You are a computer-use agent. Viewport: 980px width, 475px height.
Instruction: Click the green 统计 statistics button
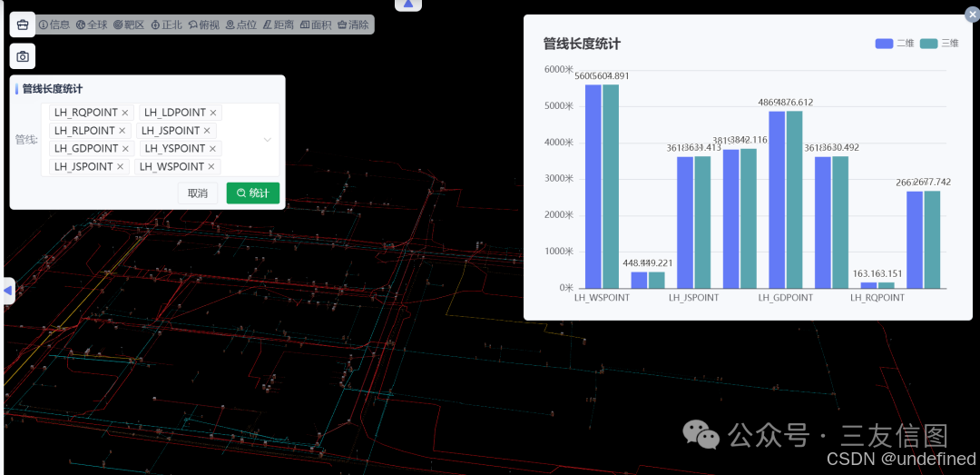(x=252, y=193)
